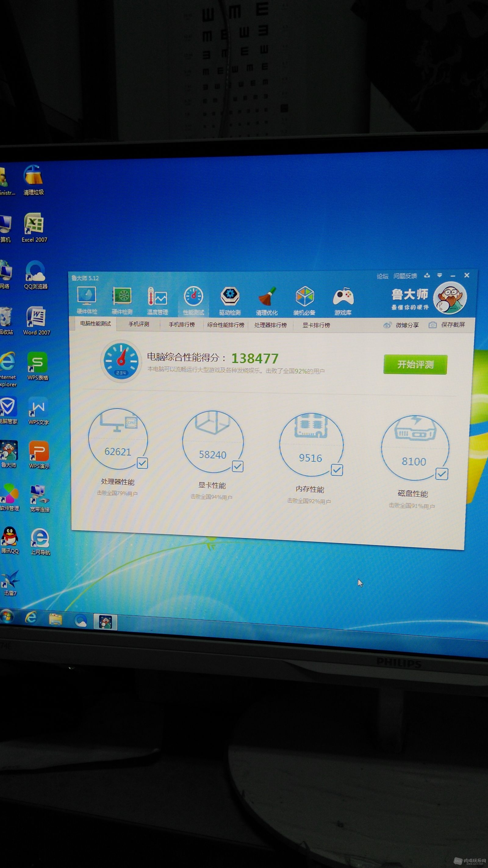
Task: Click 保存截屏 save screenshot button
Action: [x=447, y=325]
